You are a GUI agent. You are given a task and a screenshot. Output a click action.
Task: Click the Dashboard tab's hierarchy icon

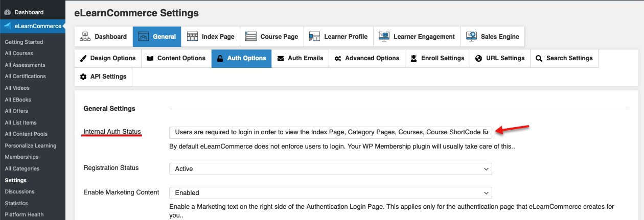tap(86, 36)
